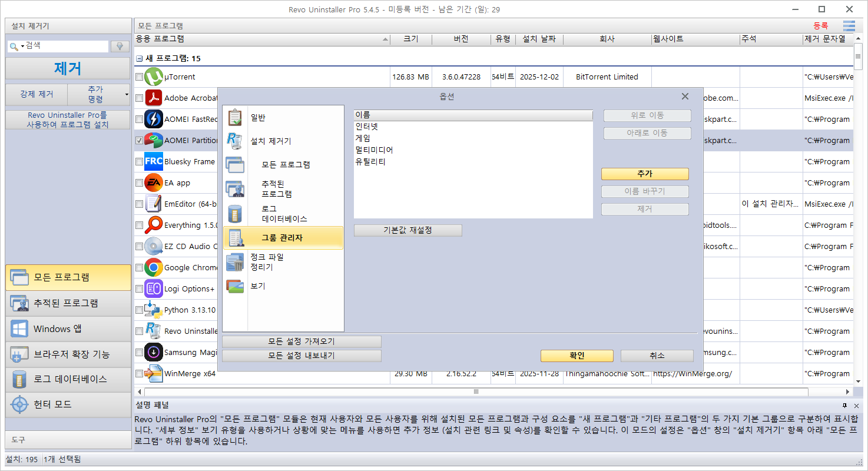Click the 응용 프로그램 column sort arrow

tap(386, 39)
